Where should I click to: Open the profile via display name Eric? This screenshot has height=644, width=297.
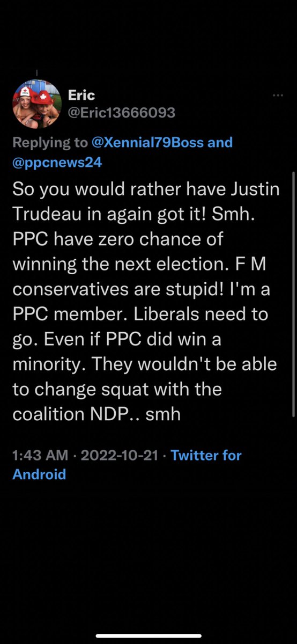[x=81, y=95]
